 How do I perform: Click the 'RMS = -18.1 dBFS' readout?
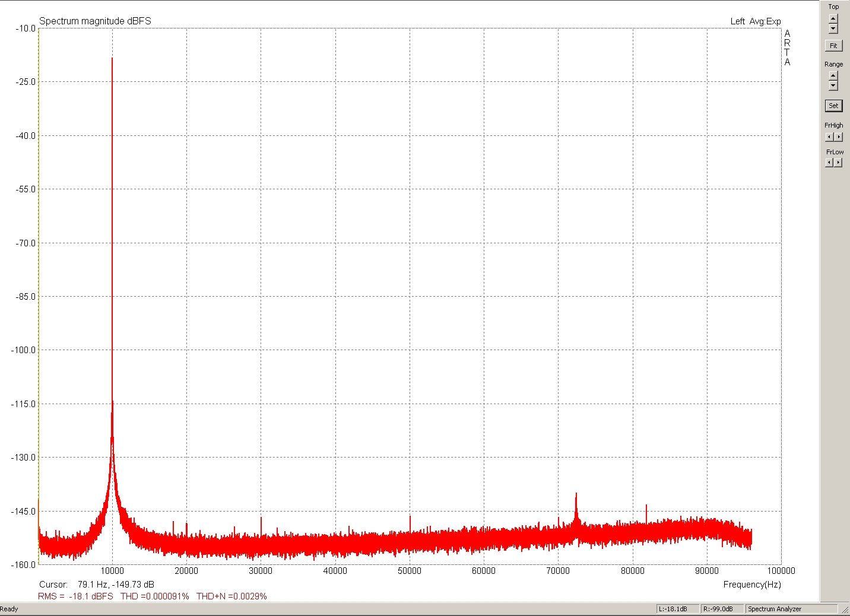[x=75, y=596]
